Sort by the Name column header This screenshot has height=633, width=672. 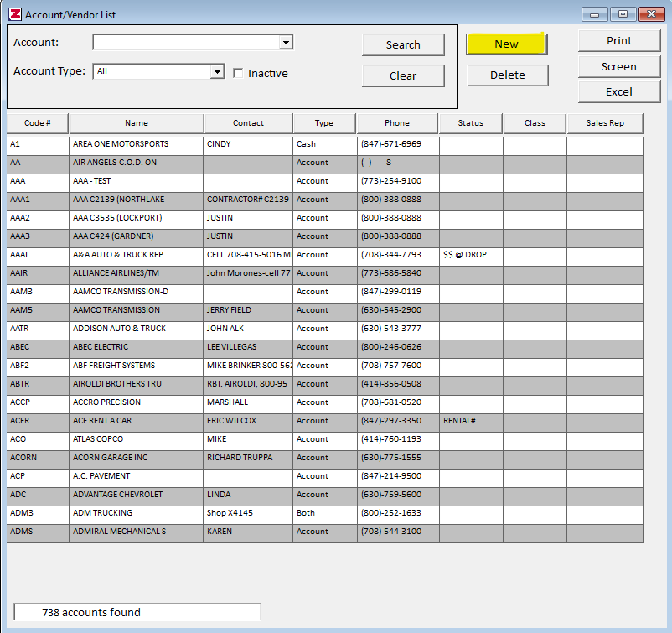(x=137, y=123)
